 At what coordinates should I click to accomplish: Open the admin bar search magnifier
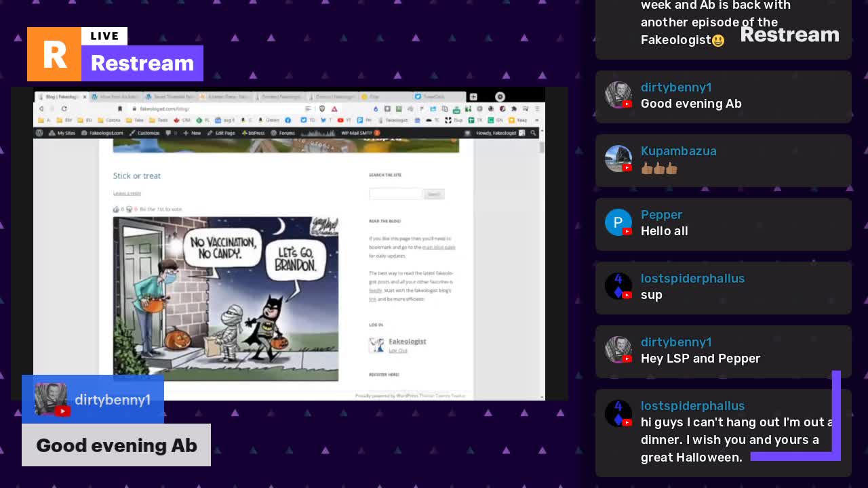coord(534,133)
